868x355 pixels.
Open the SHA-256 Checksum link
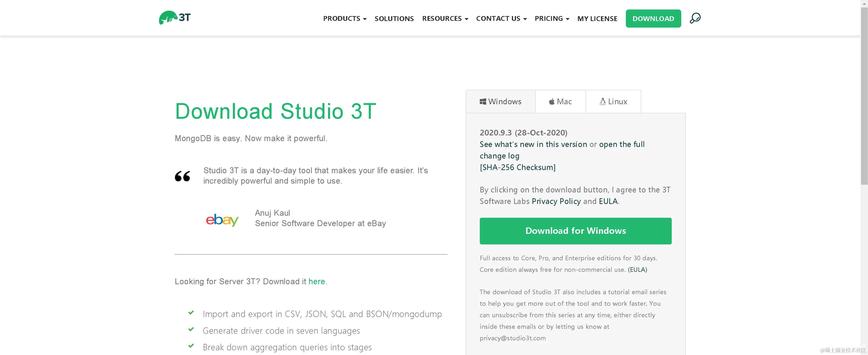(x=518, y=167)
